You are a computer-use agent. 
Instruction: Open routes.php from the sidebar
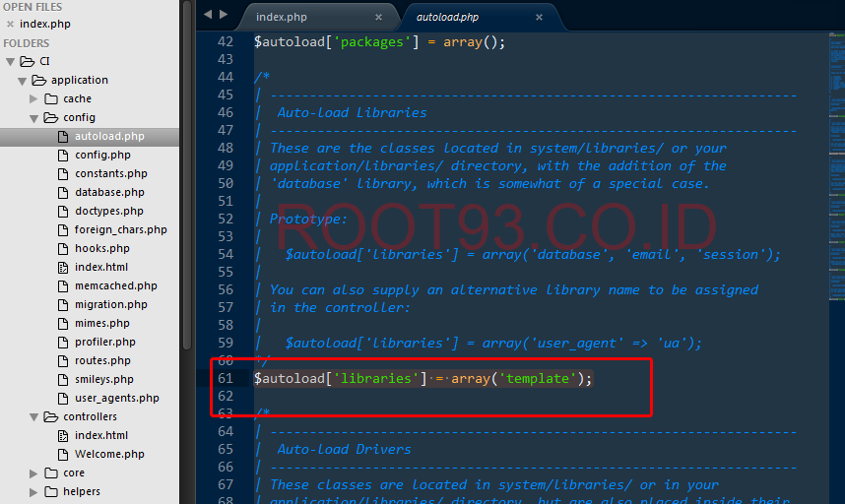(102, 360)
